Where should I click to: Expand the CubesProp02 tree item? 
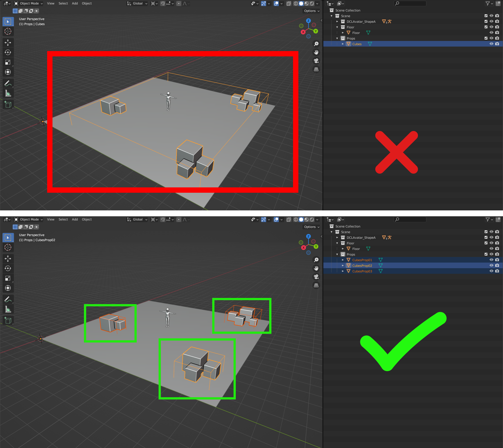[x=343, y=266]
